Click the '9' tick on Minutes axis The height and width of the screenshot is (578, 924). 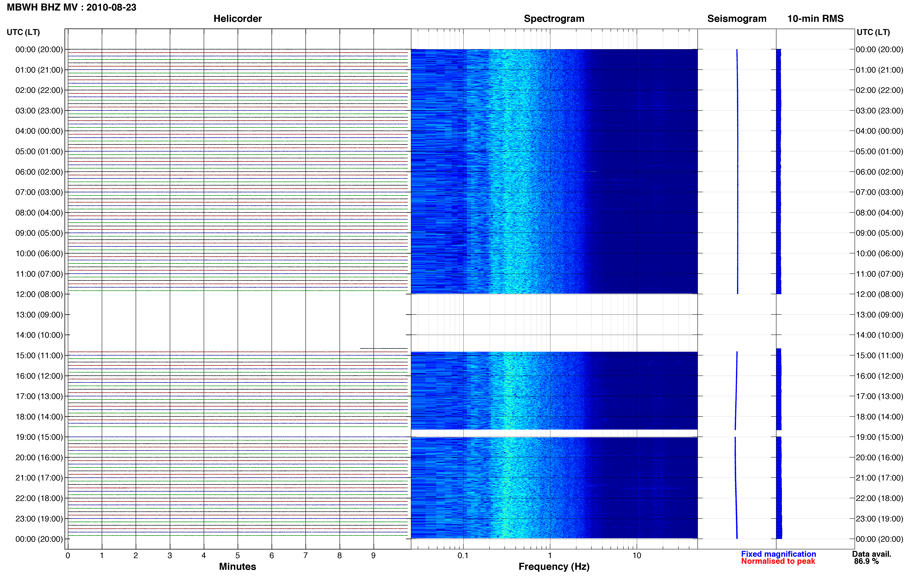(x=373, y=555)
